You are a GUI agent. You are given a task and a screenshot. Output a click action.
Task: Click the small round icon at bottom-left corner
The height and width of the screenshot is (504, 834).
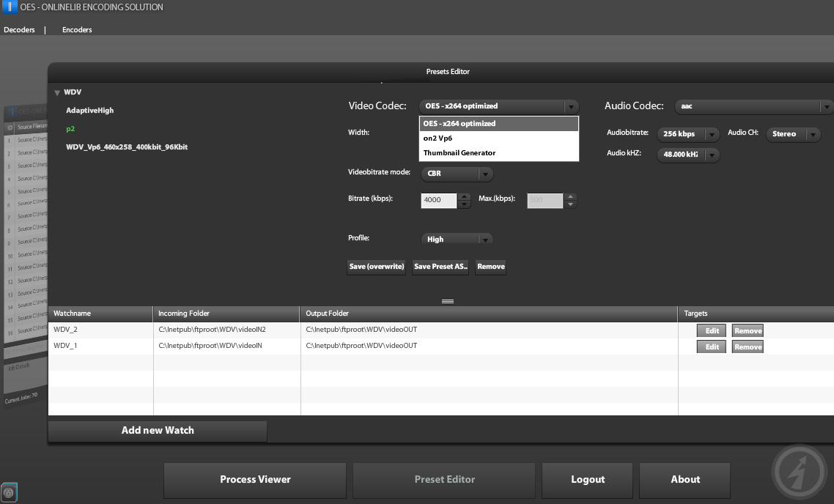pyautogui.click(x=9, y=492)
